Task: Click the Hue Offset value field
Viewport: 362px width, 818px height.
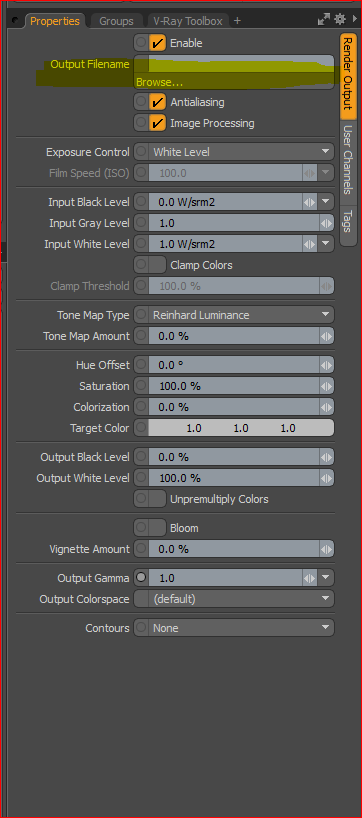Action: [234, 365]
